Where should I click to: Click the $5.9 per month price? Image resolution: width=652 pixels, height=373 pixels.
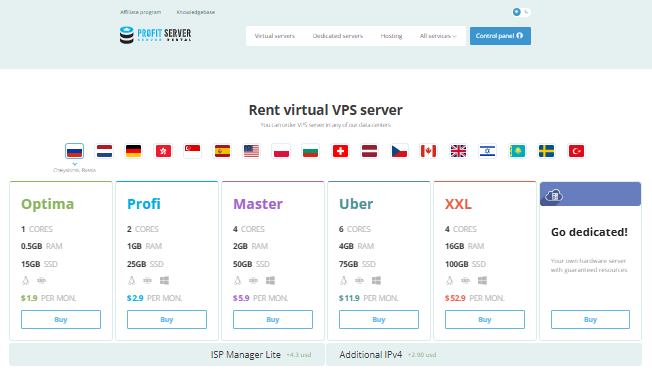point(261,298)
